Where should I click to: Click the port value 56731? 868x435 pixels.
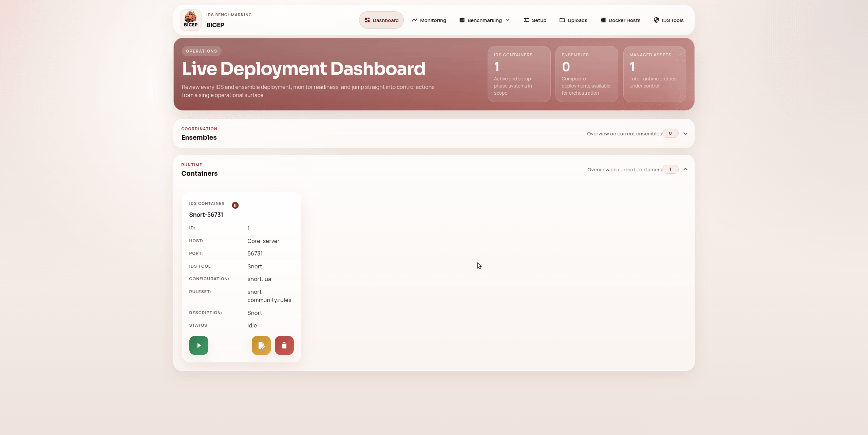[x=255, y=253]
